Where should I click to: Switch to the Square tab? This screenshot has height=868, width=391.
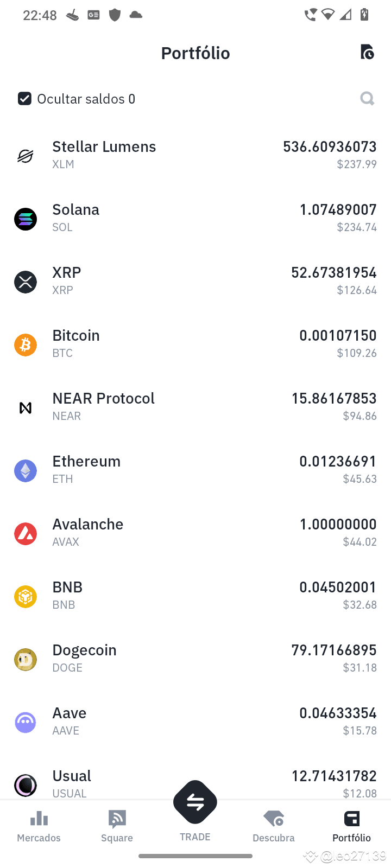pos(117,826)
